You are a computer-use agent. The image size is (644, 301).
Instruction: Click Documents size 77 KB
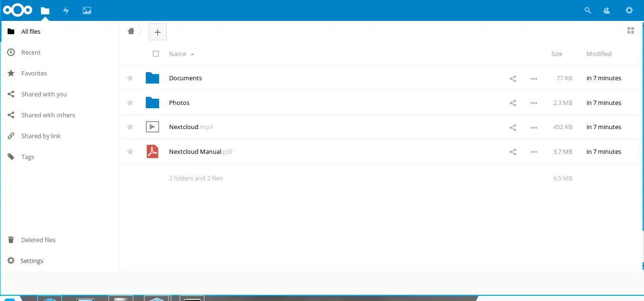564,78
